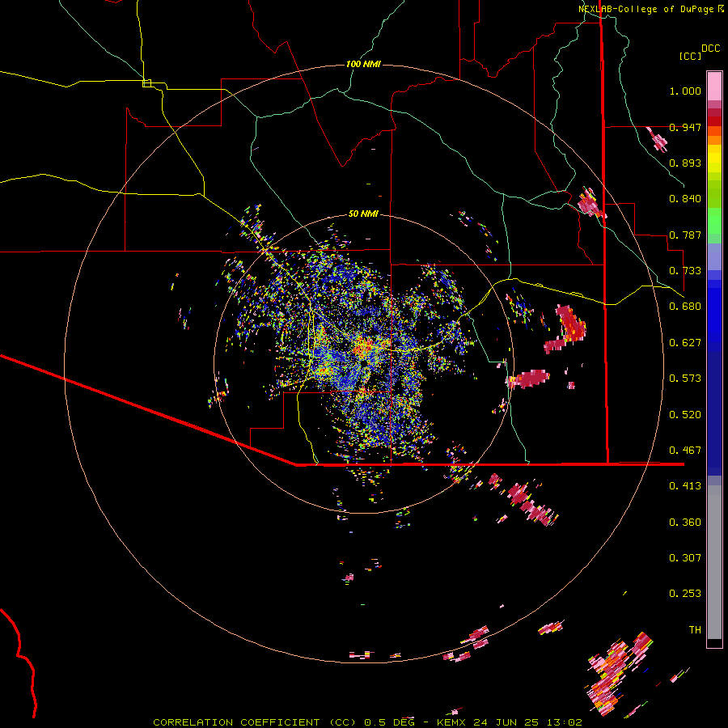Click the 0.253 color scale value

pos(685,594)
